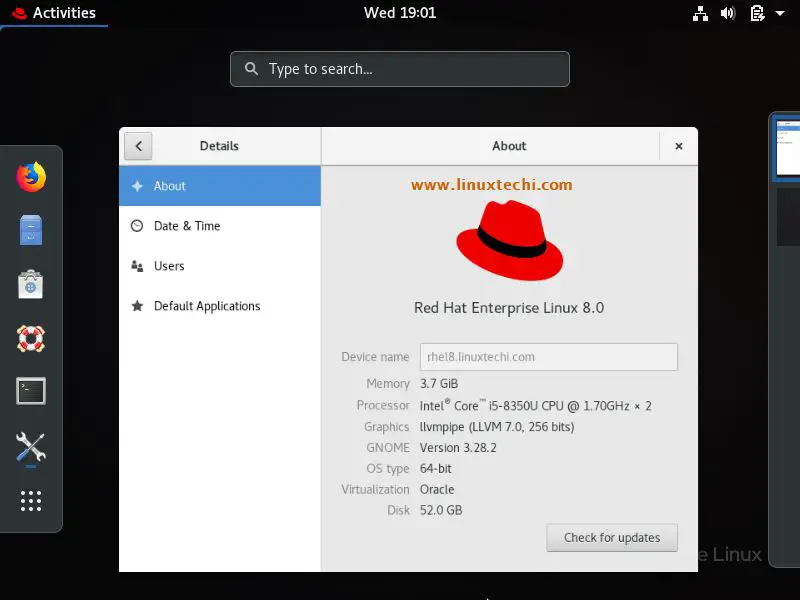Image resolution: width=800 pixels, height=600 pixels.
Task: Close the About settings window
Action: coord(679,146)
